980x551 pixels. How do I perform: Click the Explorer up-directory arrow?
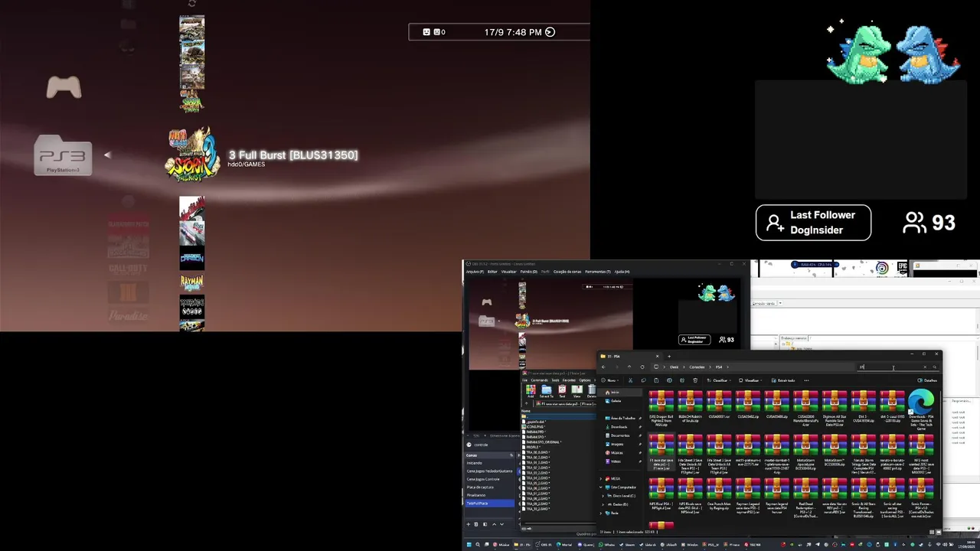[629, 367]
